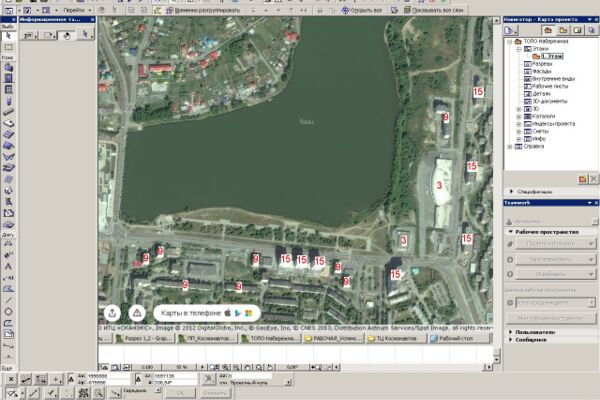Open ТЦ Космонавтов folder in taskbar
Viewport: 600px width, 400px height.
pyautogui.click(x=396, y=338)
